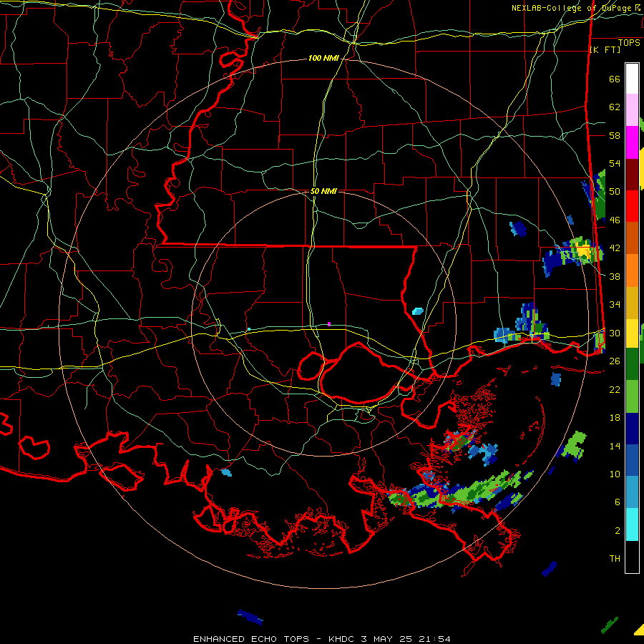Screen dimensions: 644x644
Task: Click the isolated navy echo at bottom of map
Action: [x=250, y=617]
